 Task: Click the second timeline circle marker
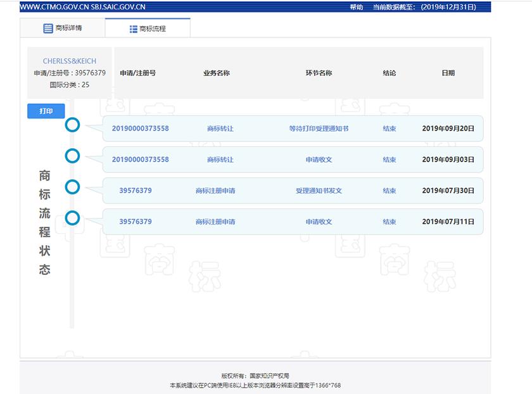click(73, 156)
